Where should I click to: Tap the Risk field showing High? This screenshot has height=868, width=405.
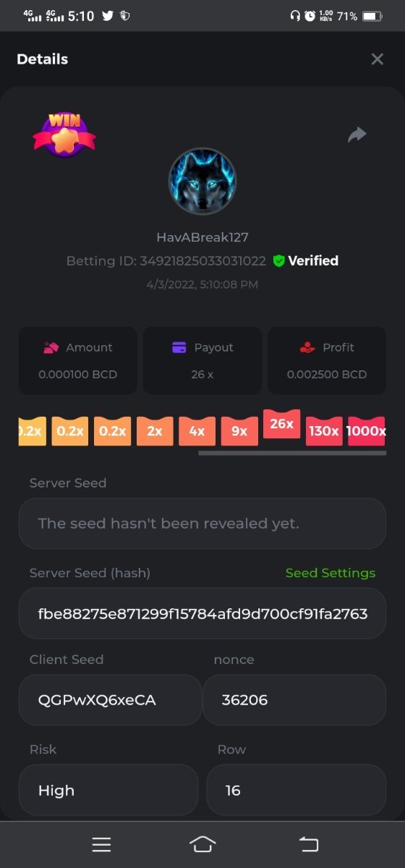coord(108,790)
